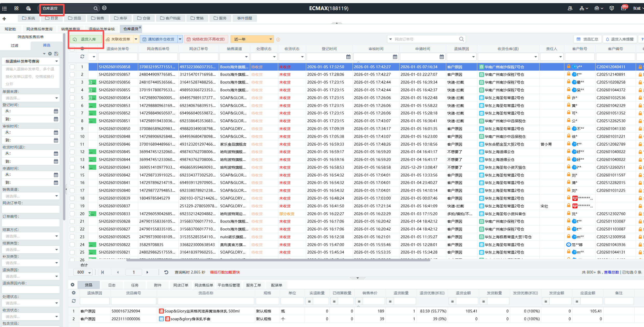Select checkbox of row 15
Screen dimensions: 644x327
pos(72,175)
